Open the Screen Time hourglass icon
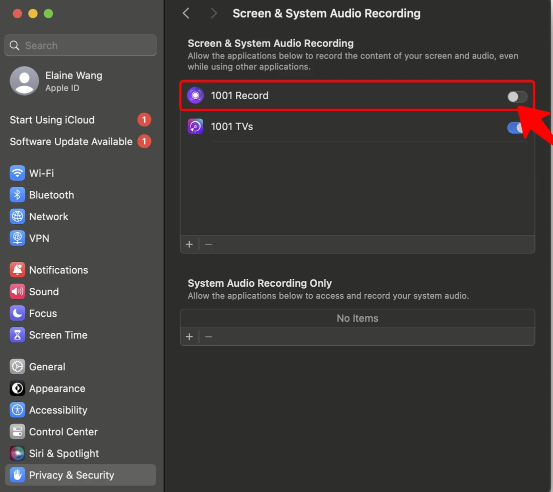Viewport: 553px width, 492px height. click(17, 335)
